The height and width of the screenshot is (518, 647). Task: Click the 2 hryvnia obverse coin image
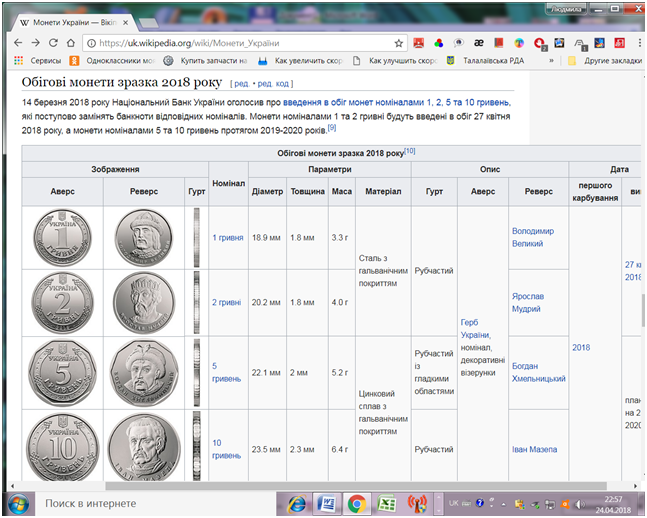coord(62,303)
